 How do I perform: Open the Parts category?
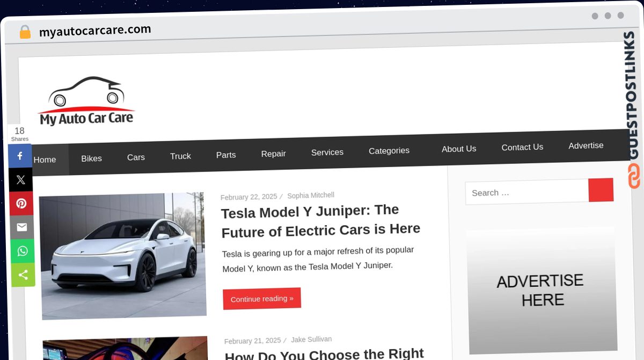click(226, 155)
